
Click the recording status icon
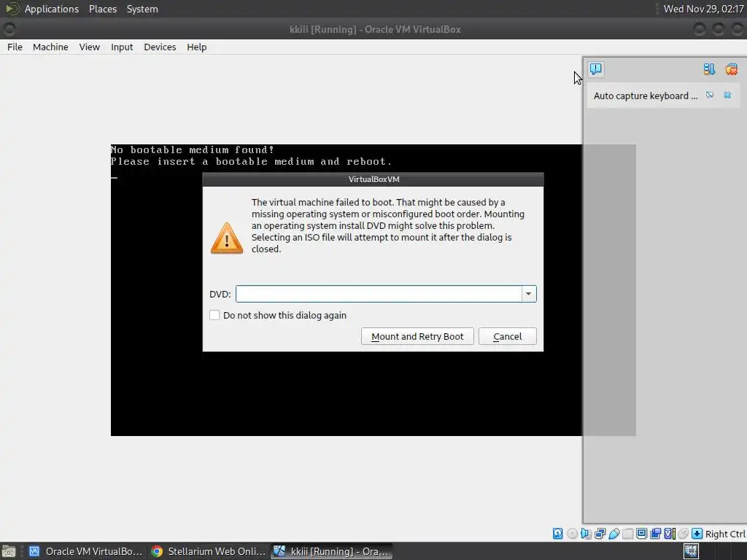pyautogui.click(x=656, y=534)
